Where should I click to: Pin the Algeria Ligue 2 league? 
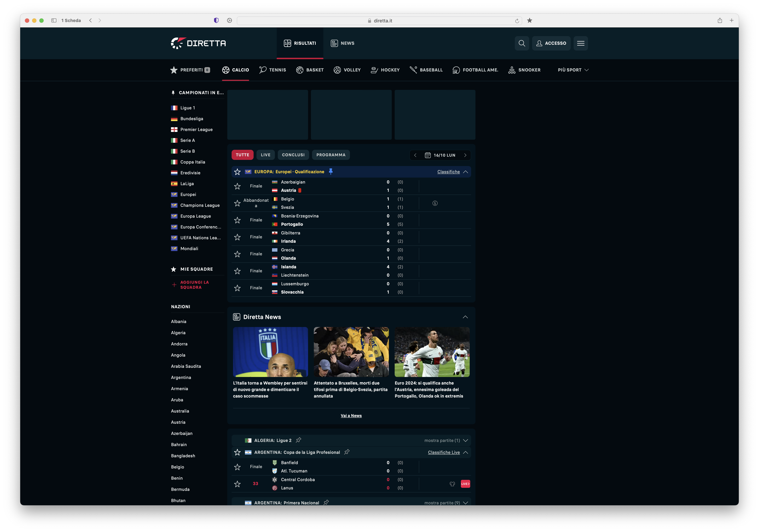point(299,440)
